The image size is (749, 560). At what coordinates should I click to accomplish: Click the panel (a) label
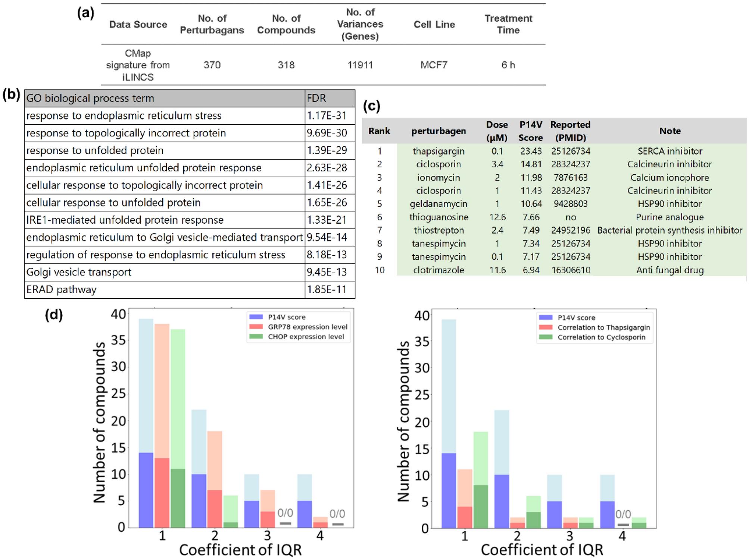tap(85, 13)
